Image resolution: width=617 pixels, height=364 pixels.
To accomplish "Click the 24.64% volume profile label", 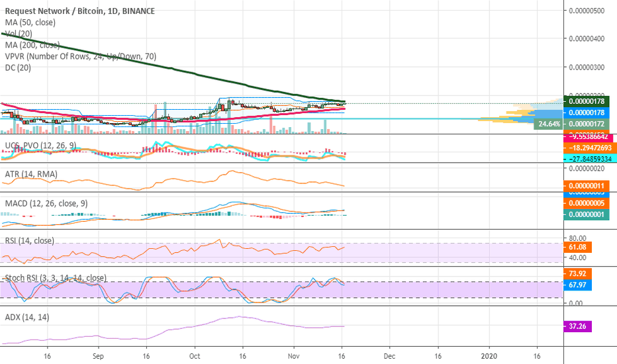I will [x=549, y=124].
